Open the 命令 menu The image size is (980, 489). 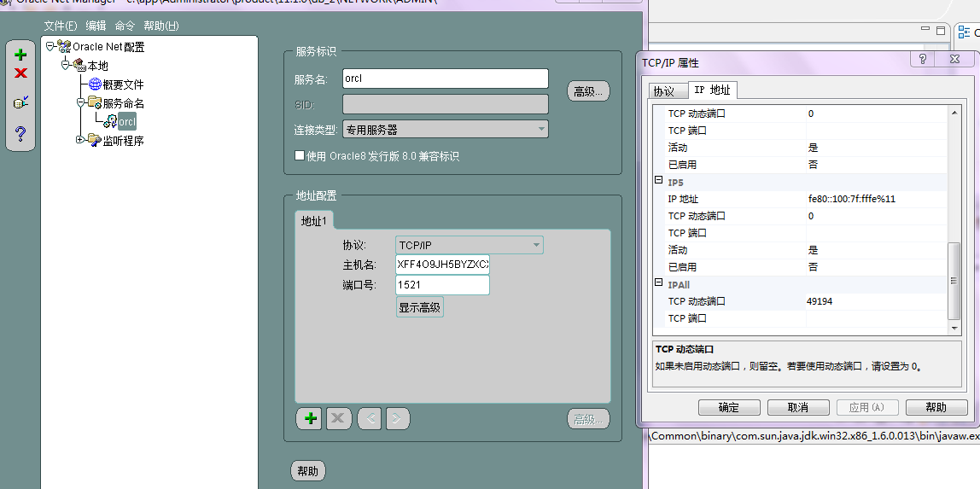tap(125, 26)
